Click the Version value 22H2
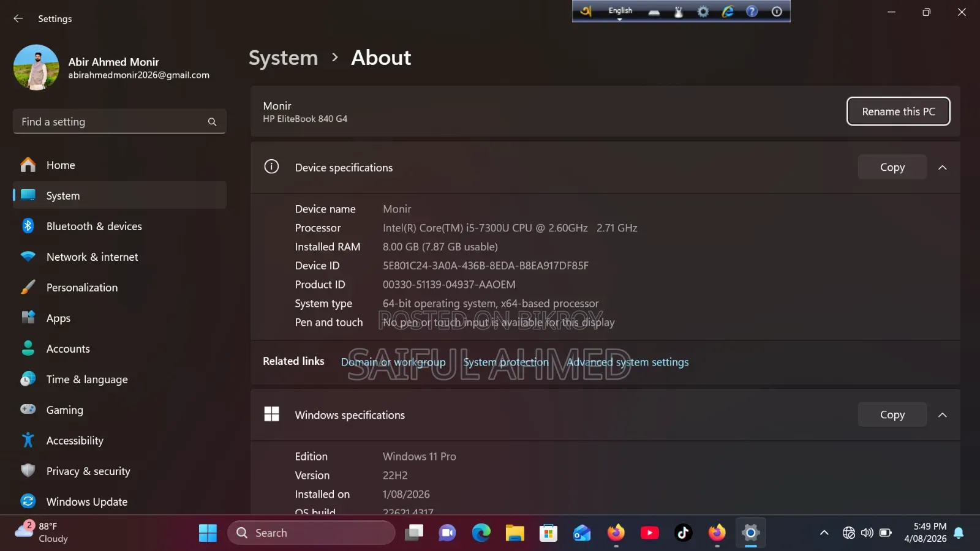The height and width of the screenshot is (551, 980). coord(395,476)
